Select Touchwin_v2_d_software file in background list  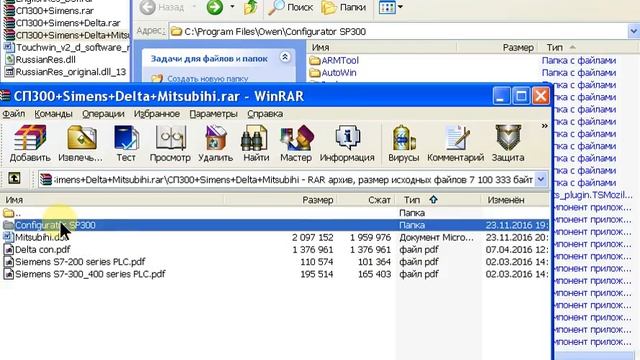tap(67, 48)
